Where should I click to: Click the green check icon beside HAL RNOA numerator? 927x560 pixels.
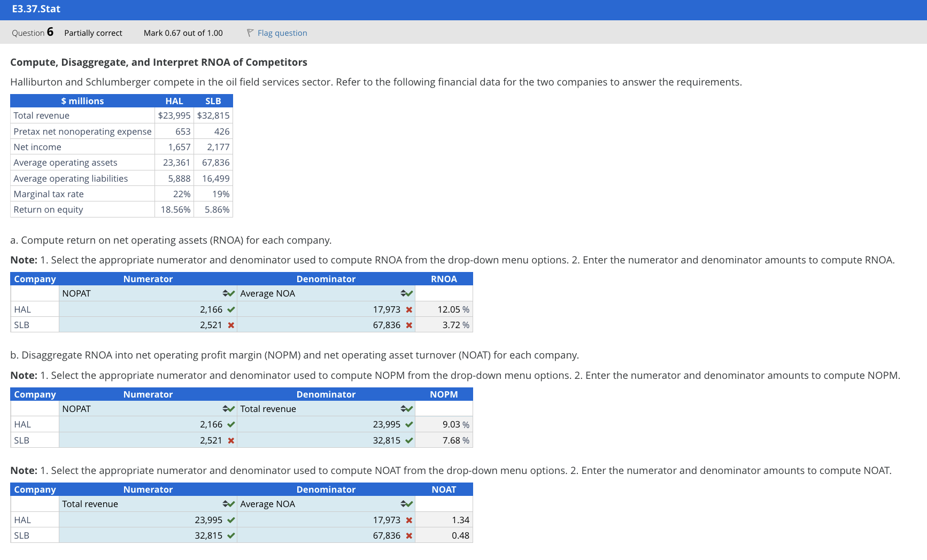click(x=231, y=309)
